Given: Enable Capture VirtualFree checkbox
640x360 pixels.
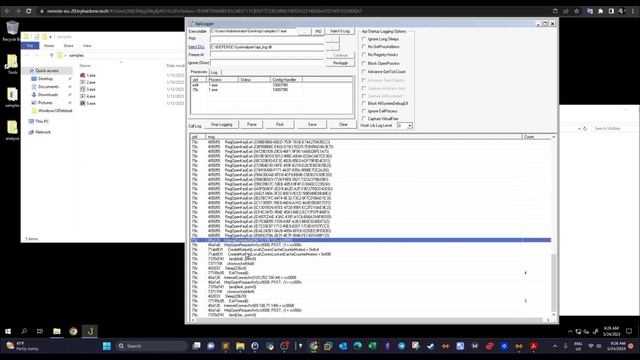Looking at the screenshot, I should click(x=364, y=119).
